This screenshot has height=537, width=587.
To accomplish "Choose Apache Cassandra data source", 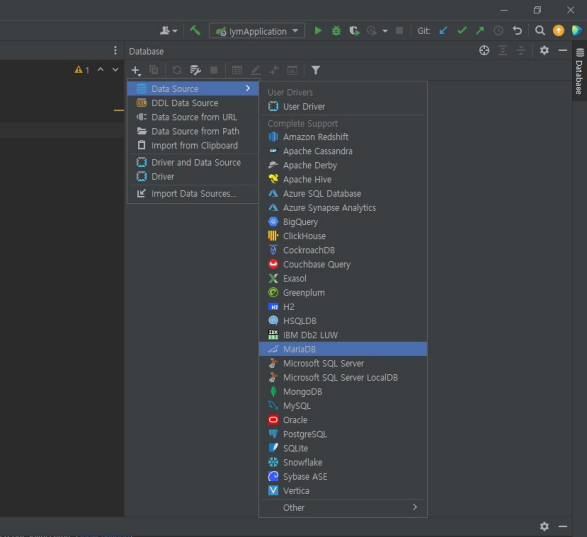I will click(x=343, y=151).
